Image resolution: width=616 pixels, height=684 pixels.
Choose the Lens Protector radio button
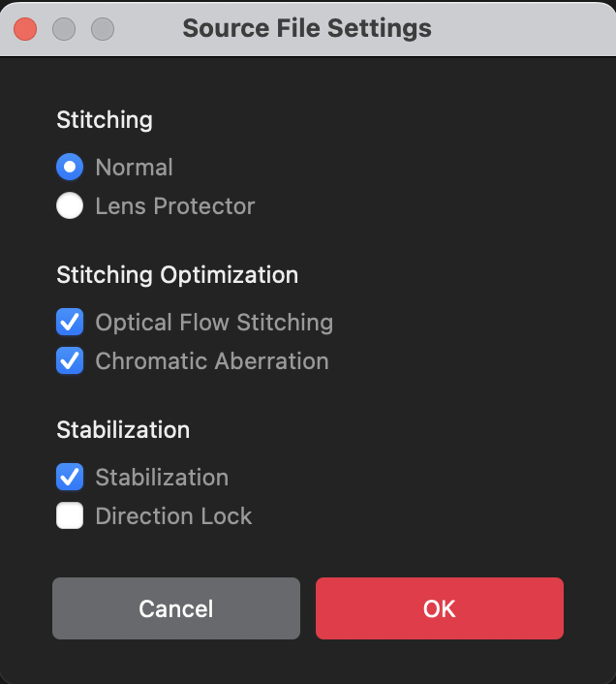click(x=70, y=206)
